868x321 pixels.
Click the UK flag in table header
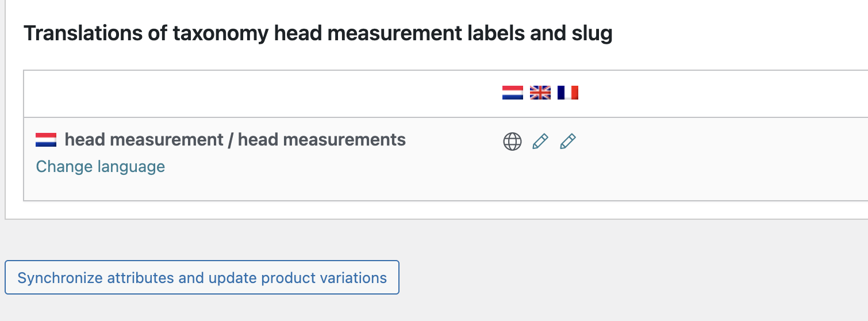point(540,93)
